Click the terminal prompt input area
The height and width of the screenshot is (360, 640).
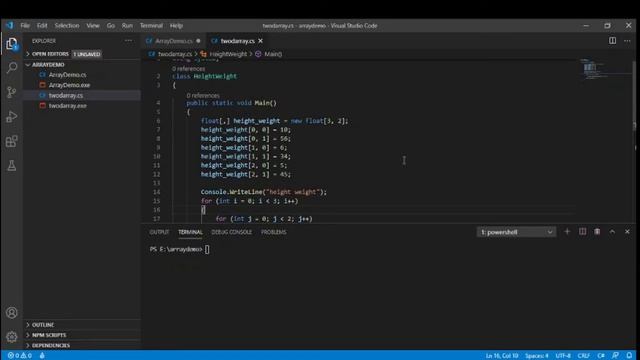click(x=207, y=249)
